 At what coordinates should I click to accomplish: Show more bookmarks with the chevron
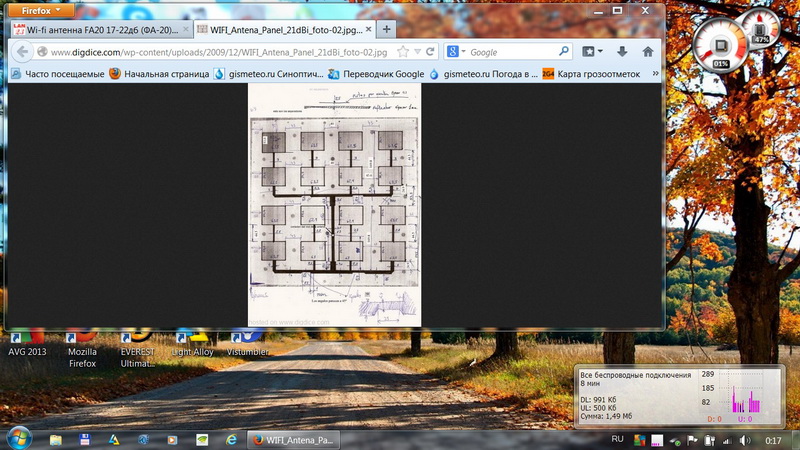(x=655, y=73)
